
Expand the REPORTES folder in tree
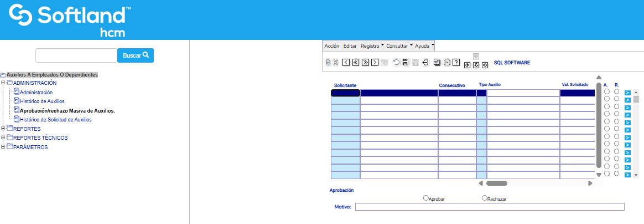point(3,129)
